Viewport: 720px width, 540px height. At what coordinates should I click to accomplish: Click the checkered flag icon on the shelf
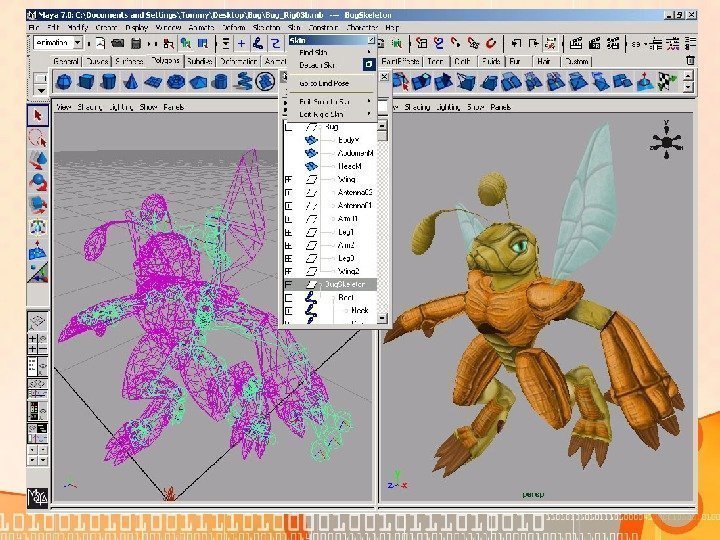pos(667,81)
